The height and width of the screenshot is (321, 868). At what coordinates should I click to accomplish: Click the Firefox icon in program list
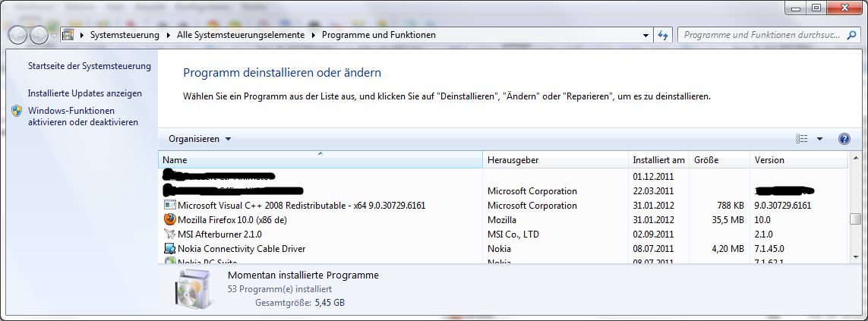coord(169,220)
